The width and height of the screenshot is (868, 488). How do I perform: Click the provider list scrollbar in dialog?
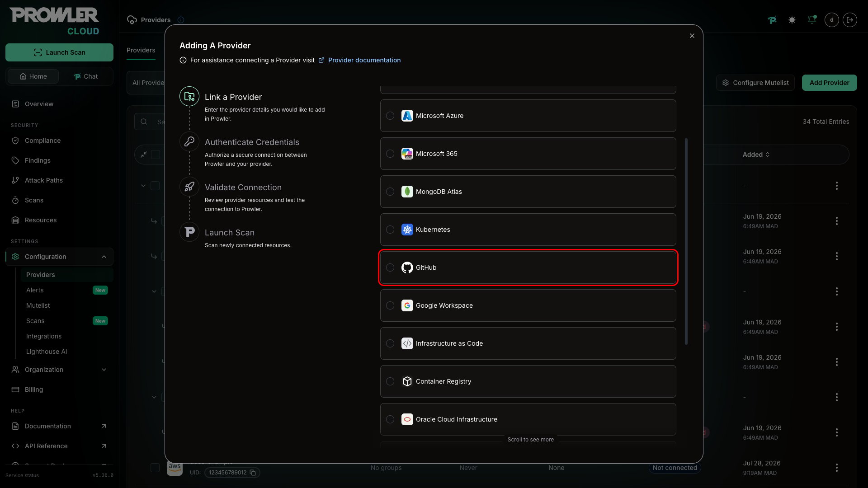(686, 241)
